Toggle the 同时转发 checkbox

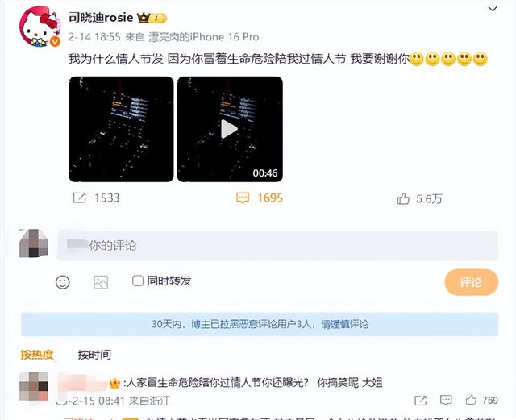138,281
